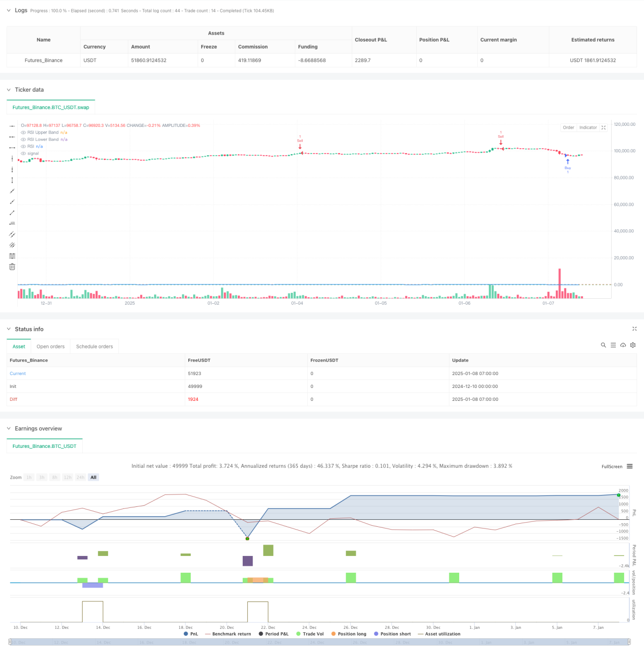
Task: Open the Status info settings gear
Action: tap(633, 345)
